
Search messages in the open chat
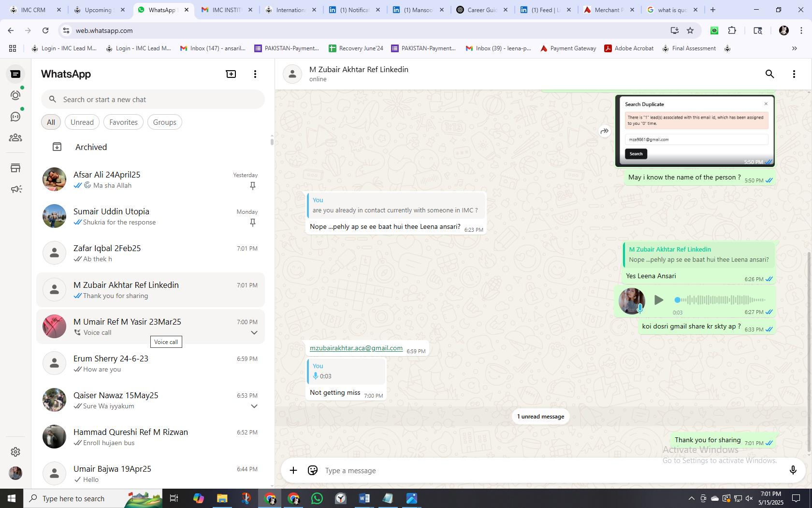(770, 74)
